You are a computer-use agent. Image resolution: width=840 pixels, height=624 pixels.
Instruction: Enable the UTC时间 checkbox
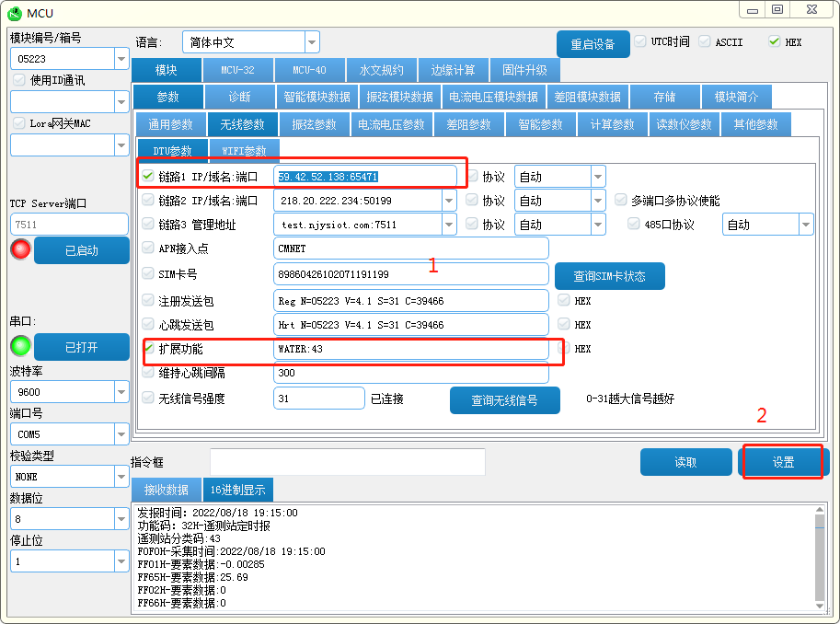(640, 41)
